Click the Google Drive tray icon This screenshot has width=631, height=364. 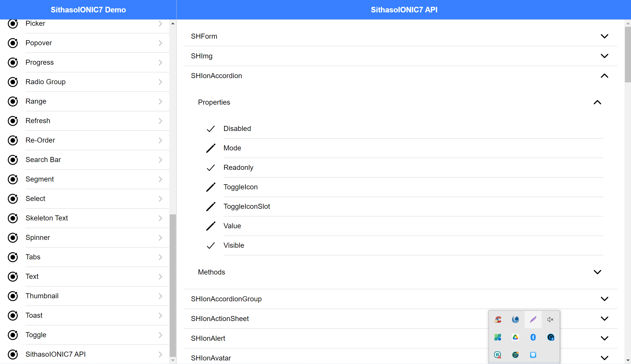click(x=515, y=337)
